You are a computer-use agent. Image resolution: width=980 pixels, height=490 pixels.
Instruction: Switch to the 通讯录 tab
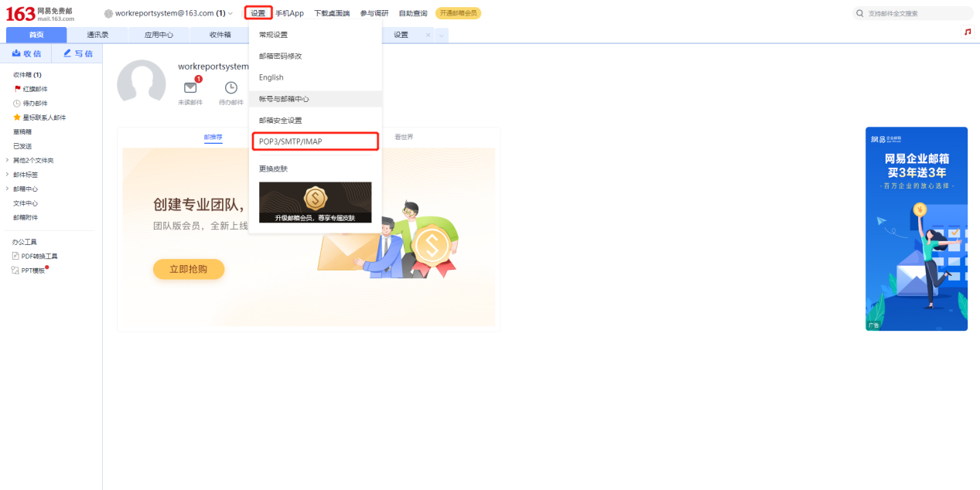pos(97,35)
